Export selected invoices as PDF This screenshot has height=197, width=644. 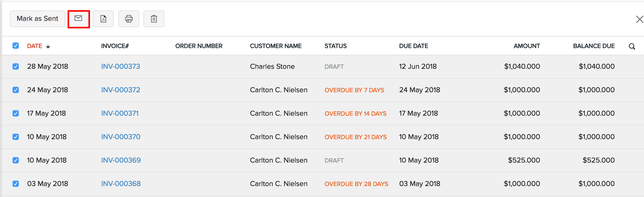point(103,19)
